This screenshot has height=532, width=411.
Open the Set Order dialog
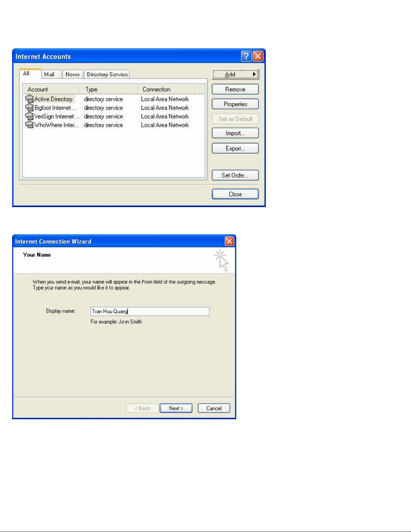(x=235, y=175)
